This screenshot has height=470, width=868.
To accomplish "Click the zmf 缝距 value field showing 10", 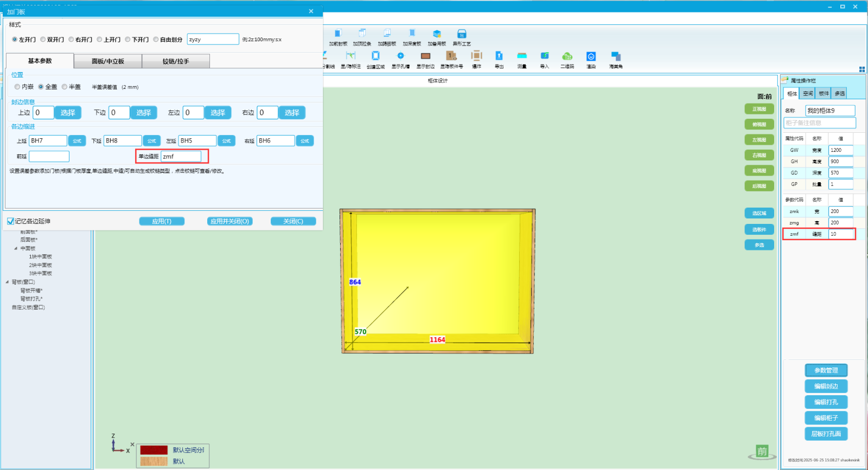I will click(x=841, y=234).
